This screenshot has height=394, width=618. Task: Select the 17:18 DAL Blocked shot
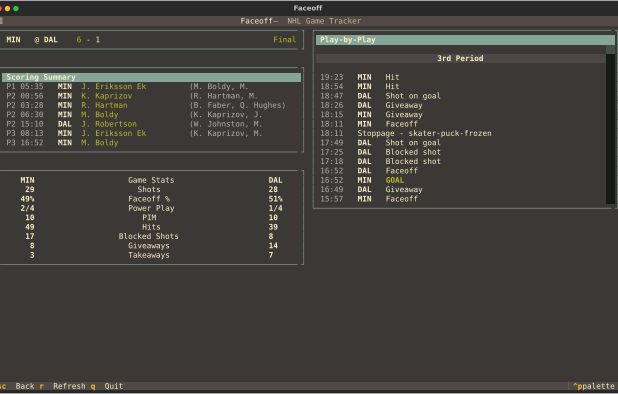pos(461,162)
